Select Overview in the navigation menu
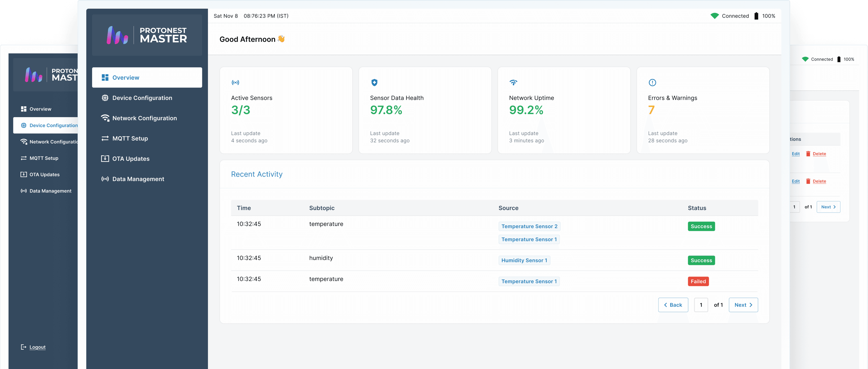The height and width of the screenshot is (369, 868). (125, 77)
